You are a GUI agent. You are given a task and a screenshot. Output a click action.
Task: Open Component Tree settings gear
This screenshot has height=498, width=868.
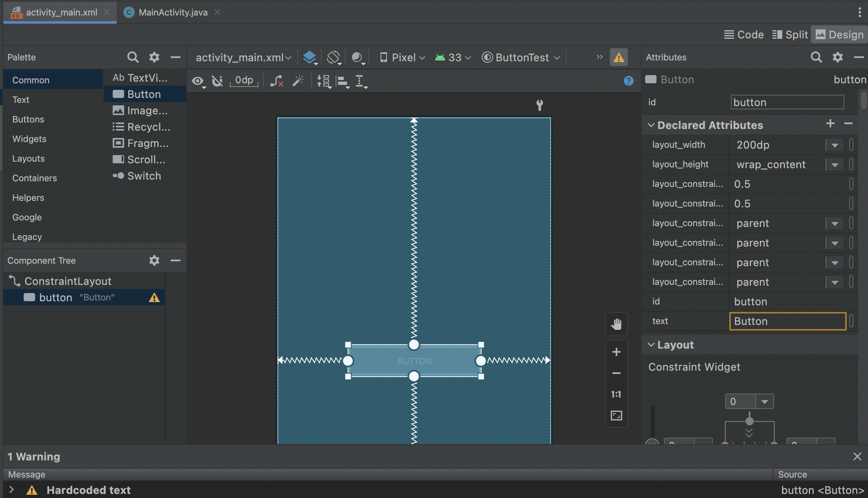point(154,260)
